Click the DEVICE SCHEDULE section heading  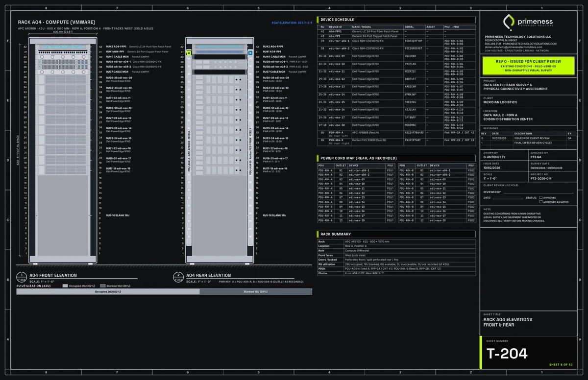point(396,20)
